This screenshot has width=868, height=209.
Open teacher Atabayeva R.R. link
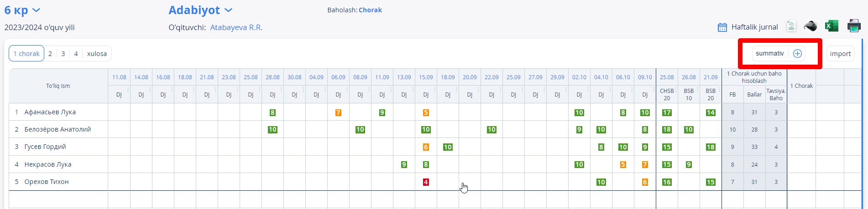[x=236, y=27]
